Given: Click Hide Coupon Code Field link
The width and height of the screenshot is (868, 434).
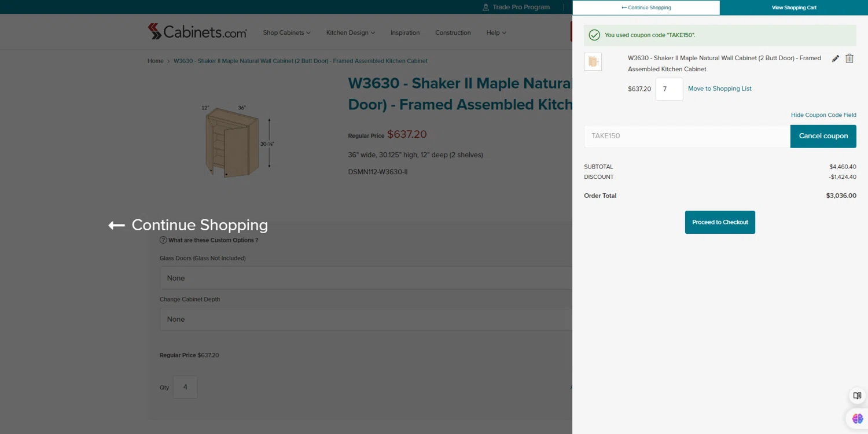Looking at the screenshot, I should [823, 115].
